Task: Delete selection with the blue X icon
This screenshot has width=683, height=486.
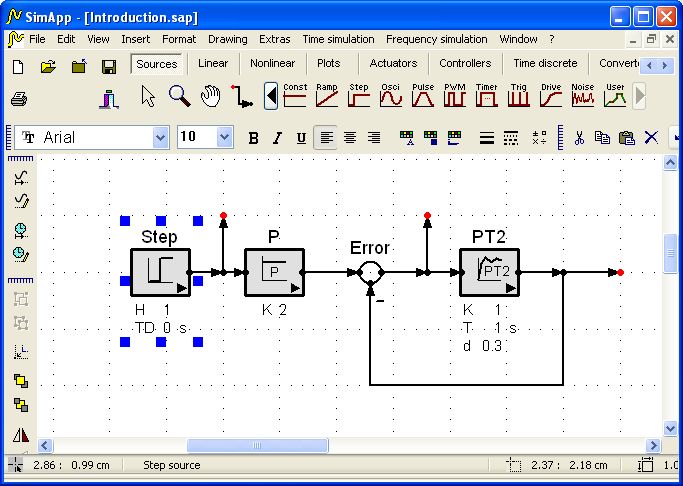Action: pyautogui.click(x=651, y=138)
